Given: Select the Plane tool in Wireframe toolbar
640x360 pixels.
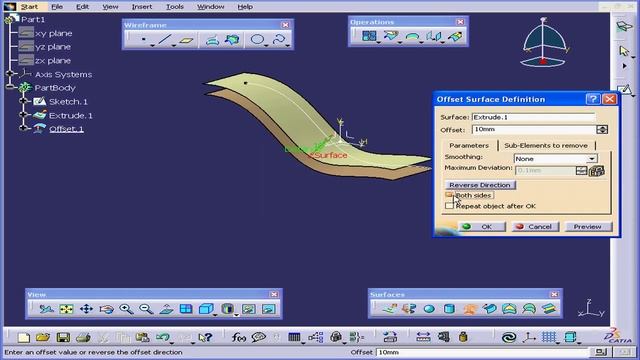Looking at the screenshot, I should (187, 40).
